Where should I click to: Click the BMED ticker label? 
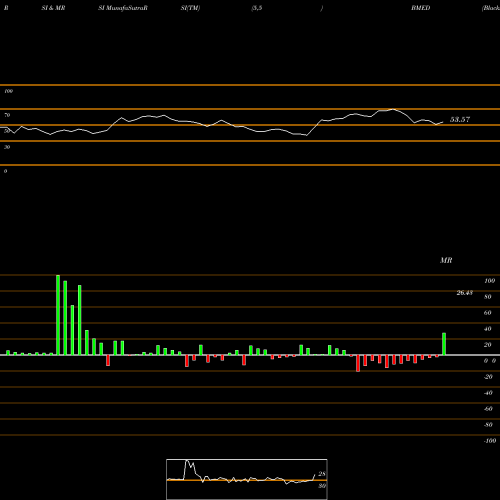(421, 8)
